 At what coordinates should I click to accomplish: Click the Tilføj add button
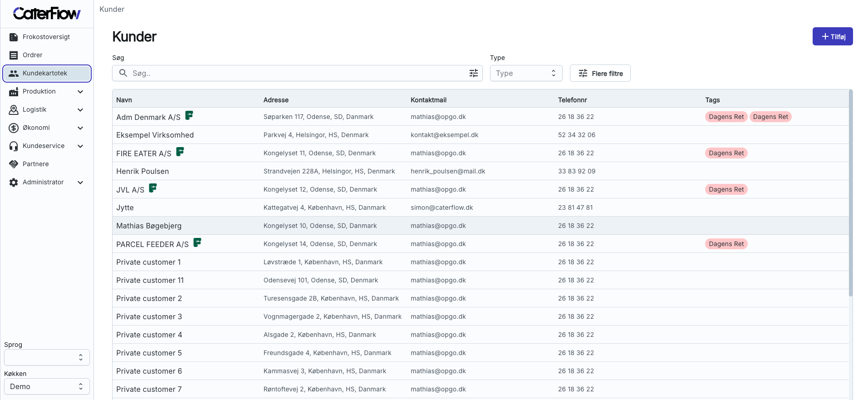click(832, 36)
